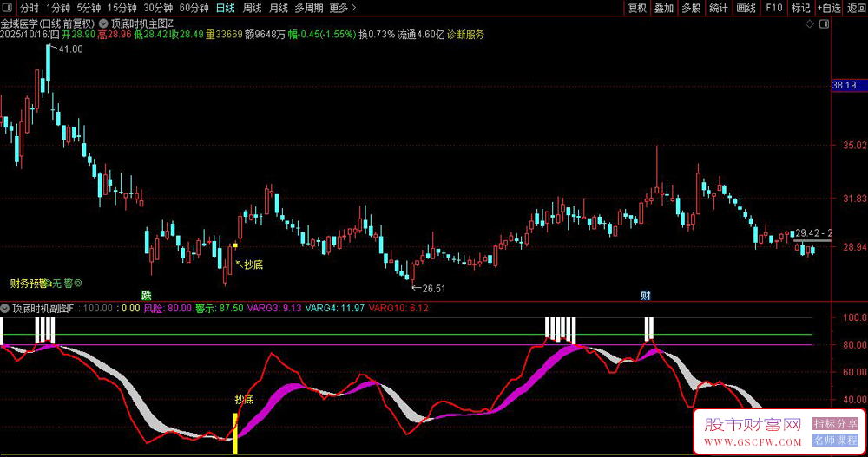The image size is (868, 457).
Task: Click the 叠加 overlay button
Action: [x=664, y=8]
